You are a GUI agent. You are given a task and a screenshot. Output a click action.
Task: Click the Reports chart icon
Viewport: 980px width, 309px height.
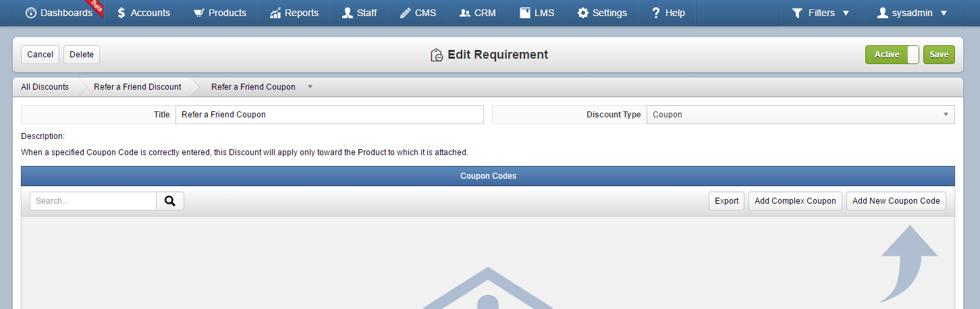click(x=275, y=13)
